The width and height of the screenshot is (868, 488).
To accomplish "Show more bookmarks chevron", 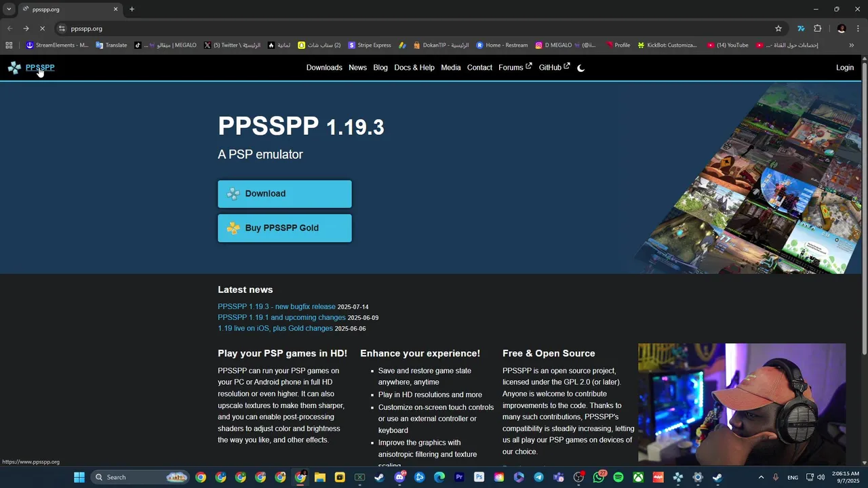I will tap(852, 45).
